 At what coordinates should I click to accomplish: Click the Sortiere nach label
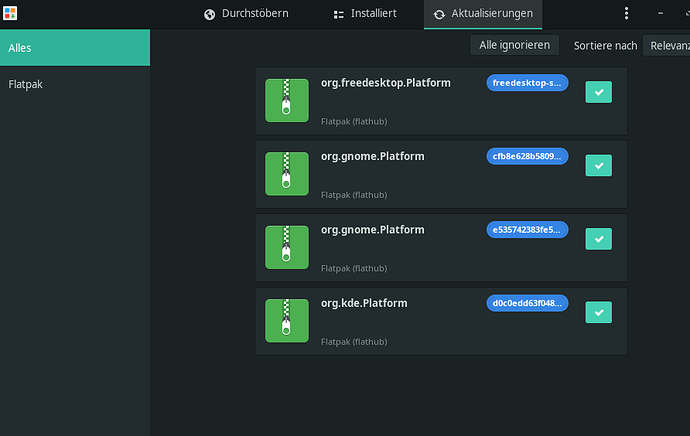(605, 46)
